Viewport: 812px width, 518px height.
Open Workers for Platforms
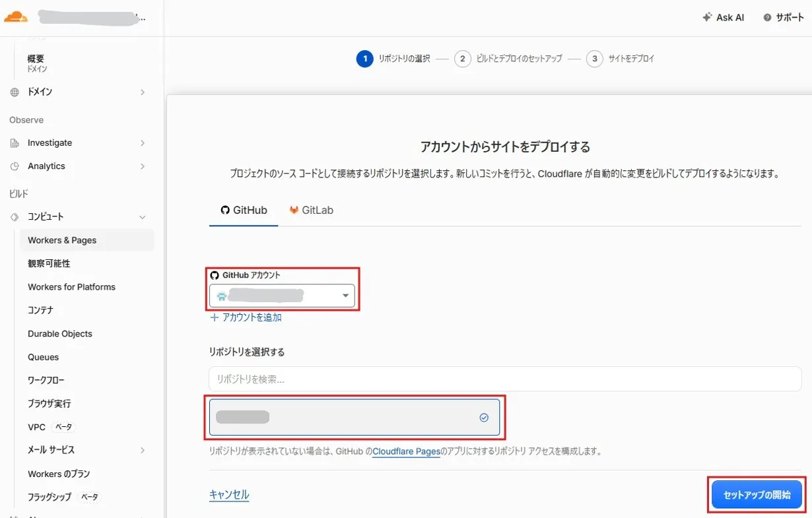tap(71, 287)
